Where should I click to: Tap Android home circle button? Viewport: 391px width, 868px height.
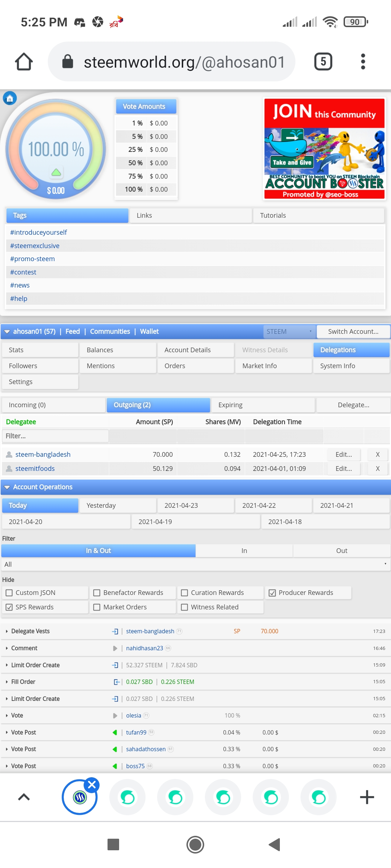[x=195, y=845]
